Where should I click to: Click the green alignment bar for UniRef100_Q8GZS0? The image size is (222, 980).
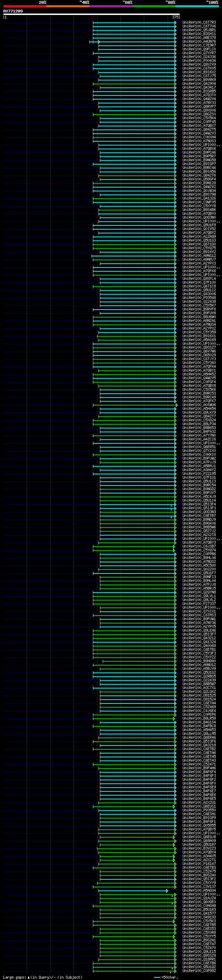(x=135, y=114)
